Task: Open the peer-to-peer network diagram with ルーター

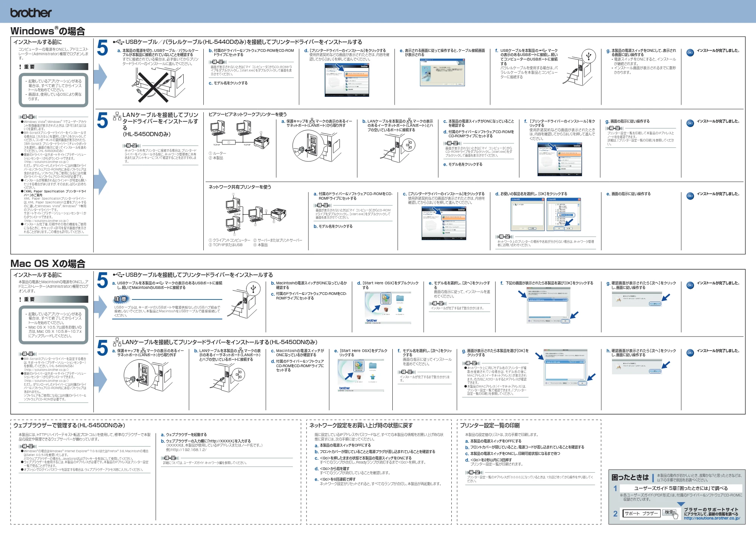Action: tap(240, 135)
